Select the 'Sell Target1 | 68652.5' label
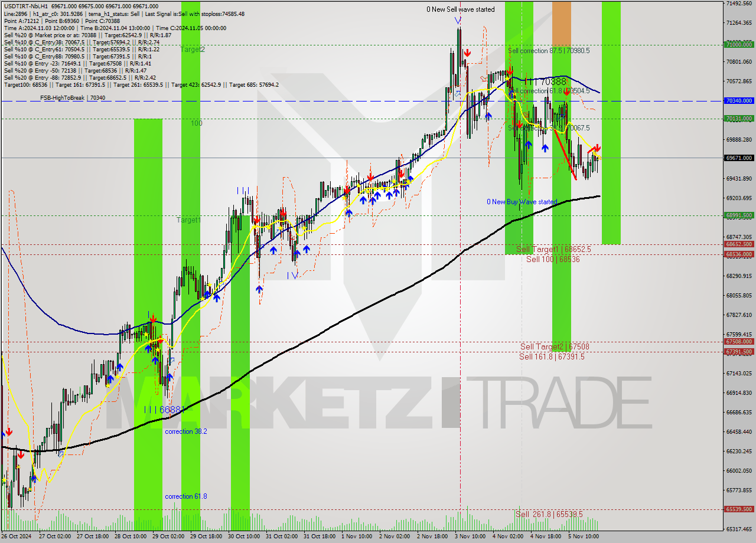 click(x=553, y=250)
